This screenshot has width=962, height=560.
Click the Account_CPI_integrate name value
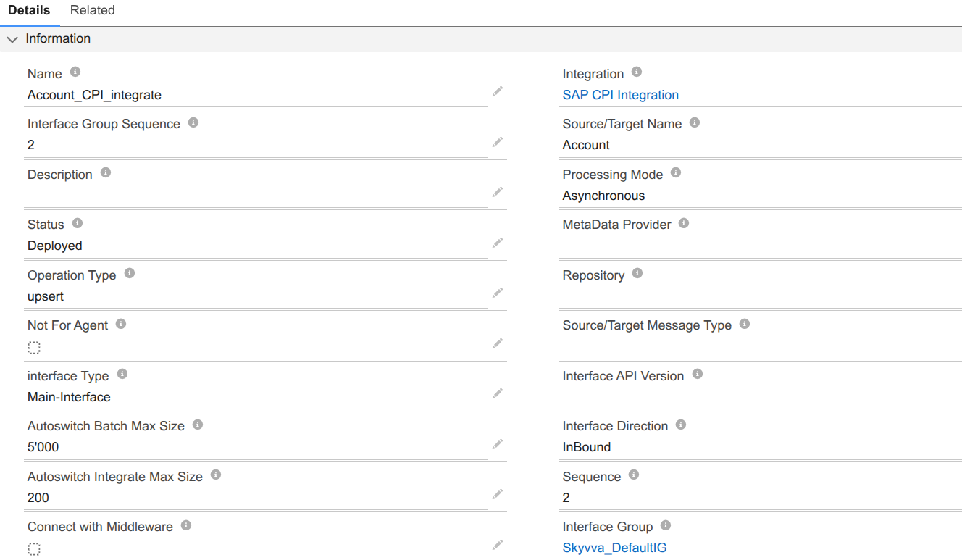click(x=94, y=95)
